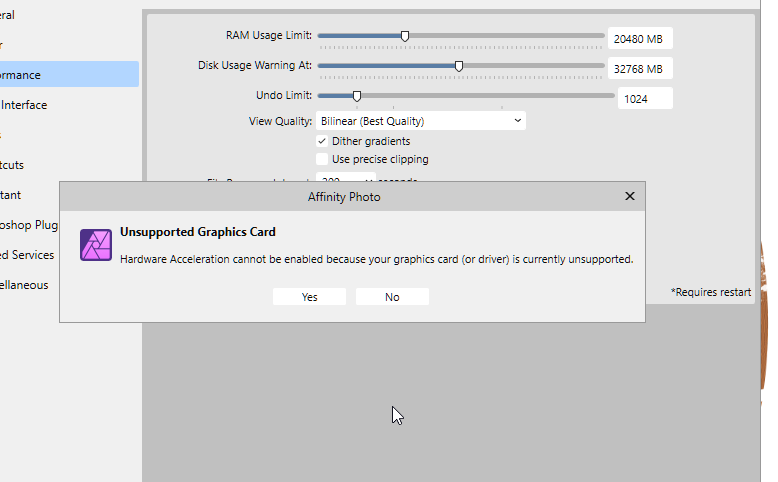
Task: Open the Photoshop Plugins preferences category
Action: pyautogui.click(x=29, y=225)
